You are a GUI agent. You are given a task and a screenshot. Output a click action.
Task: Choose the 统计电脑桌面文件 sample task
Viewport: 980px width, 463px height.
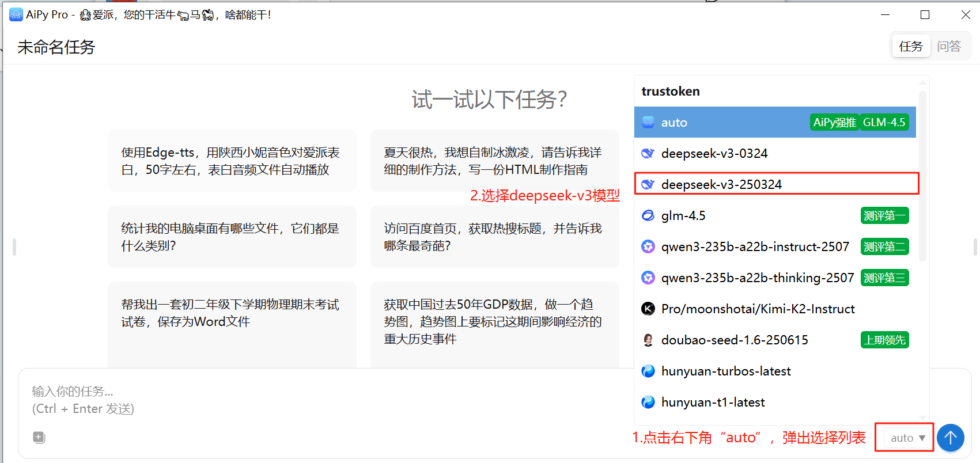click(x=232, y=237)
